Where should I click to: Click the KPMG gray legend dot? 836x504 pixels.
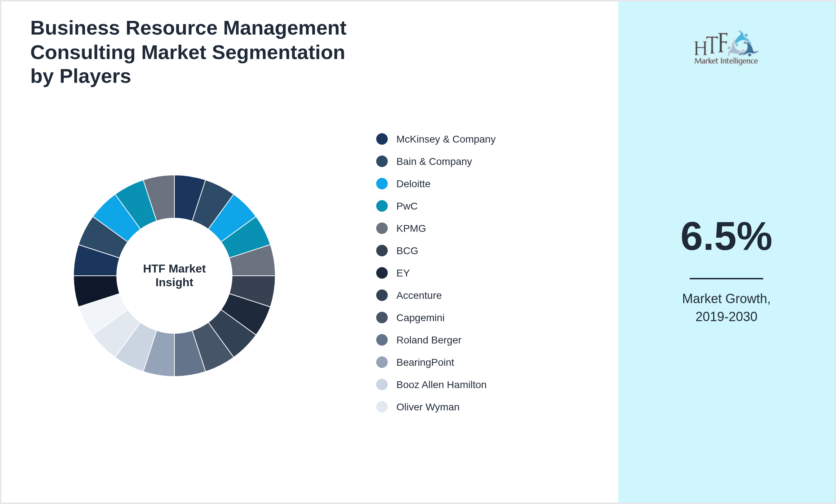click(382, 228)
